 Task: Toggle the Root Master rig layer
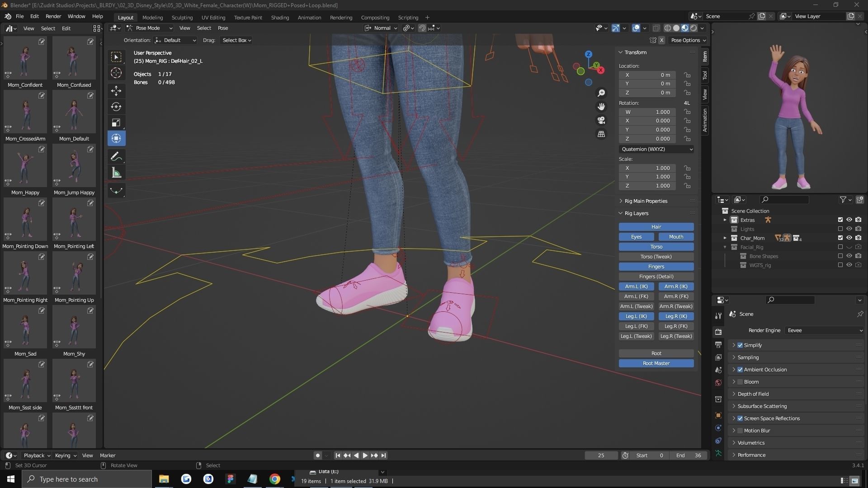(x=656, y=363)
